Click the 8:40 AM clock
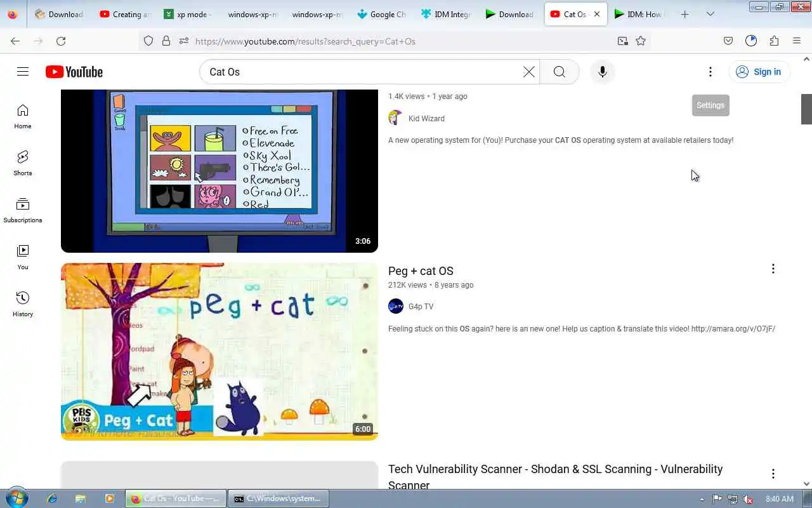 coord(780,499)
